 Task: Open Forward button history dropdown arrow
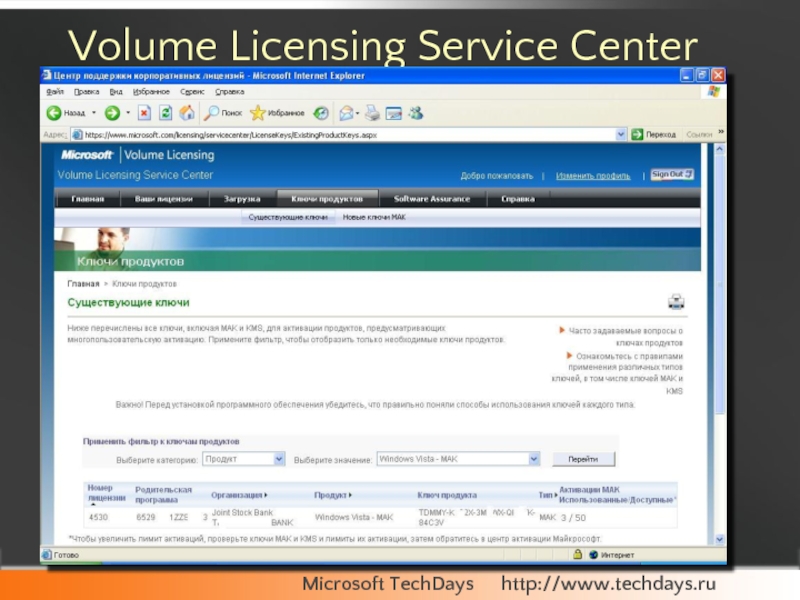128,113
